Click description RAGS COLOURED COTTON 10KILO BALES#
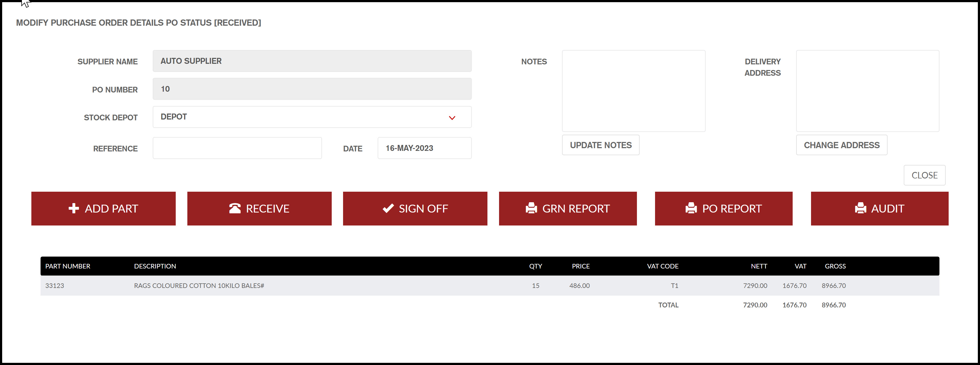 click(x=199, y=286)
